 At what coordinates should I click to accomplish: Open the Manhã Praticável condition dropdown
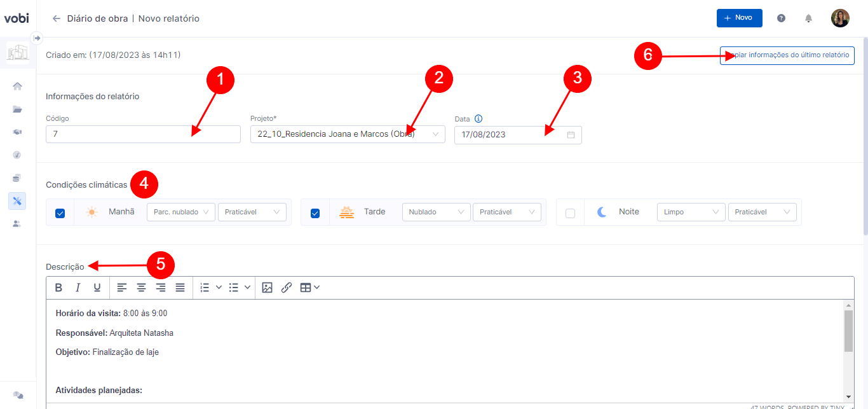coord(252,212)
